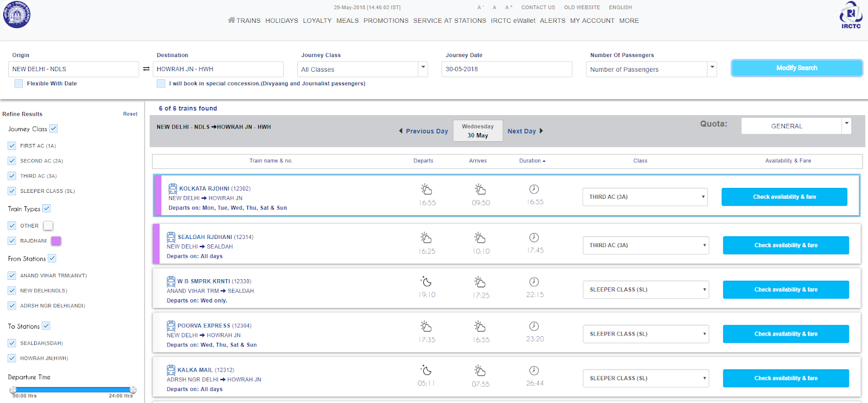
Task: Check availability & fare for W B SMPRK KRNTI
Action: click(786, 290)
